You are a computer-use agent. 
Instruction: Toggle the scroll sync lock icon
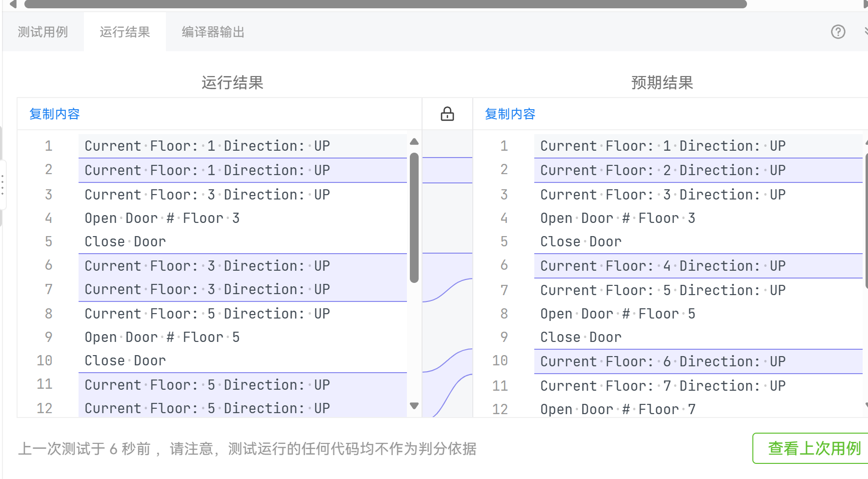coord(447,114)
